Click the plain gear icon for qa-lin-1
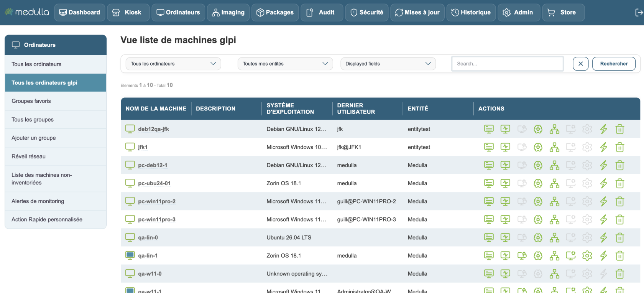 click(587, 256)
